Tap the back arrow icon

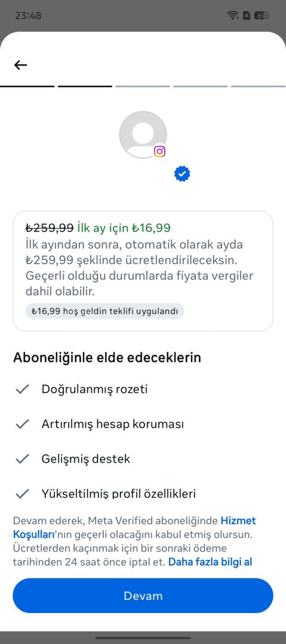click(20, 65)
